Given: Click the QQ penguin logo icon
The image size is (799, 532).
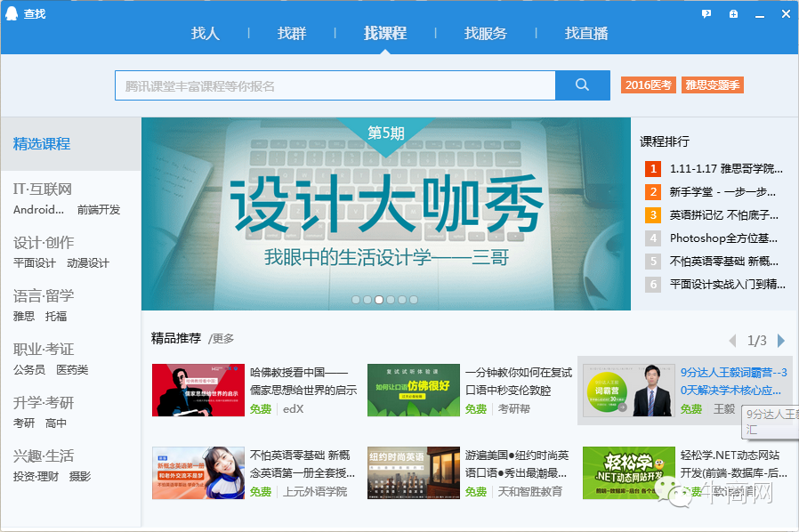Looking at the screenshot, I should click(12, 13).
